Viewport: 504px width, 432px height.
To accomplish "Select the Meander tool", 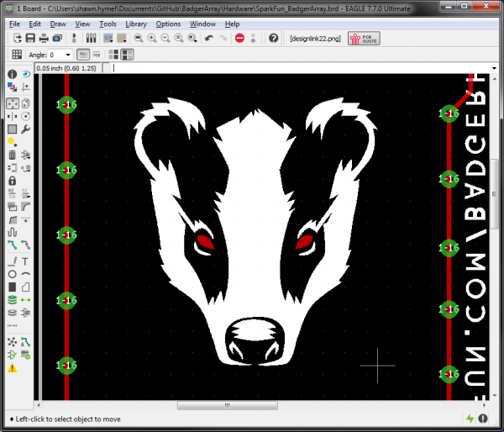I will [13, 232].
